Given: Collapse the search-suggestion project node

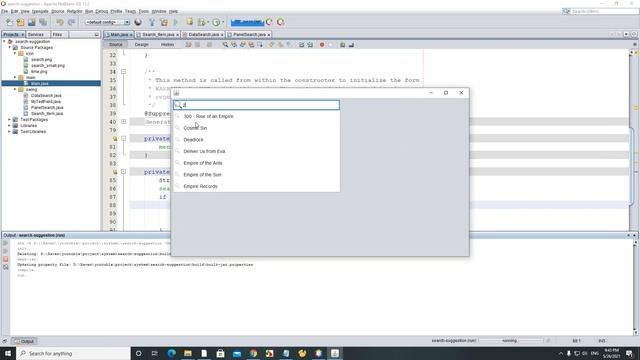Looking at the screenshot, I should click(4, 42).
